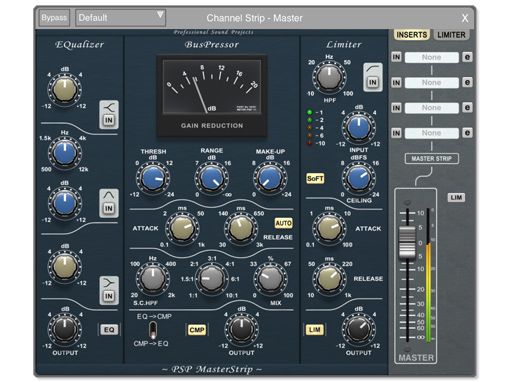Open the second insert slot None selector

pos(432,82)
